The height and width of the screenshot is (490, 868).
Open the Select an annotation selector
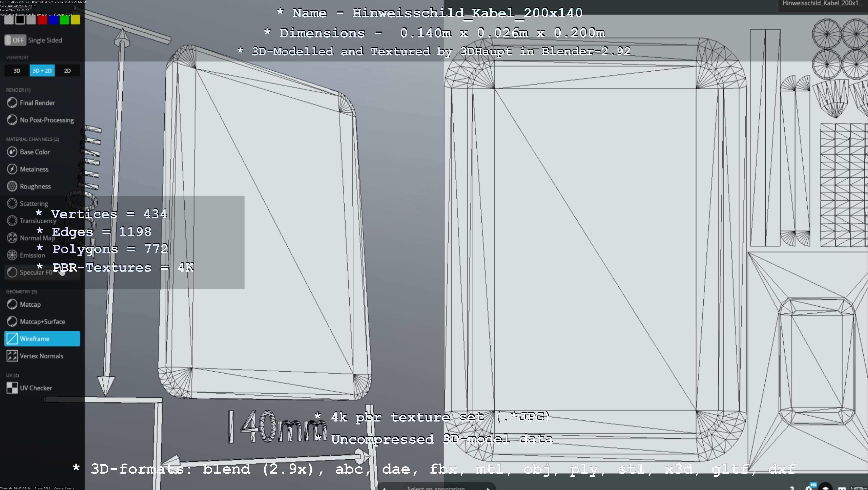[436, 488]
